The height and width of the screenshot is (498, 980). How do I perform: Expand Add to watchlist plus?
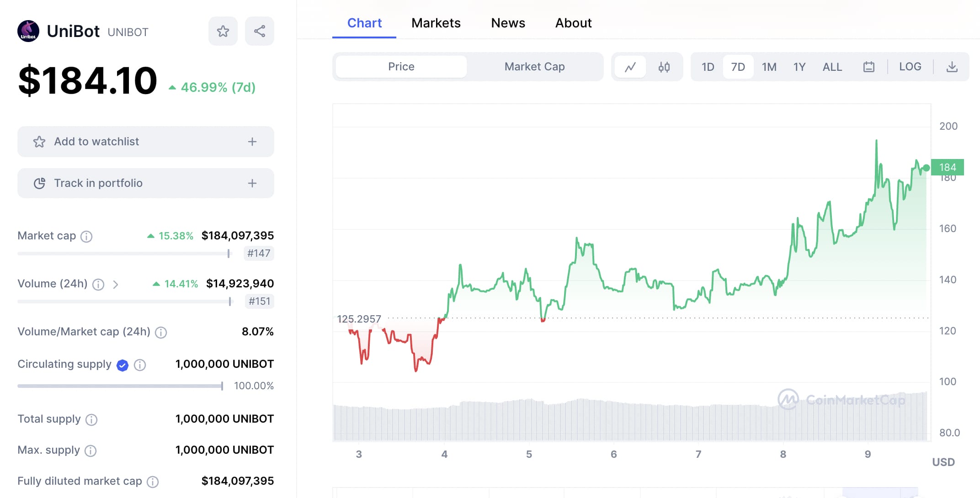click(252, 142)
